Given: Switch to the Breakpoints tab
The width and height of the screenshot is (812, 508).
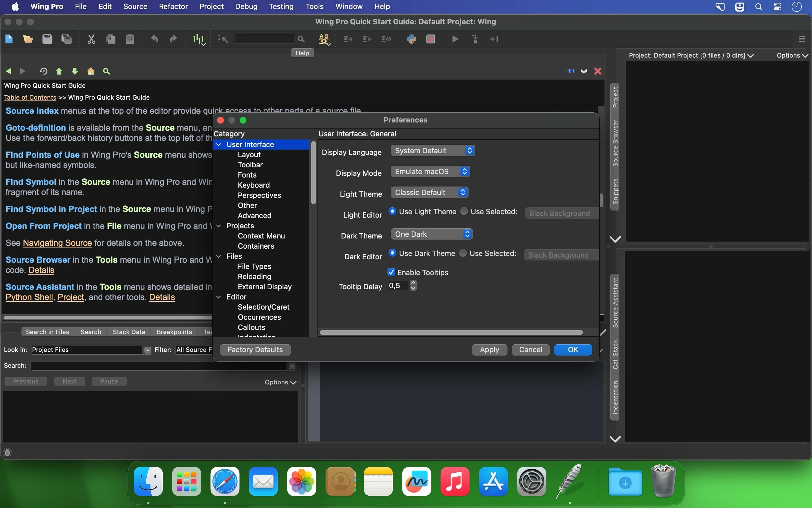Looking at the screenshot, I should coord(175,332).
